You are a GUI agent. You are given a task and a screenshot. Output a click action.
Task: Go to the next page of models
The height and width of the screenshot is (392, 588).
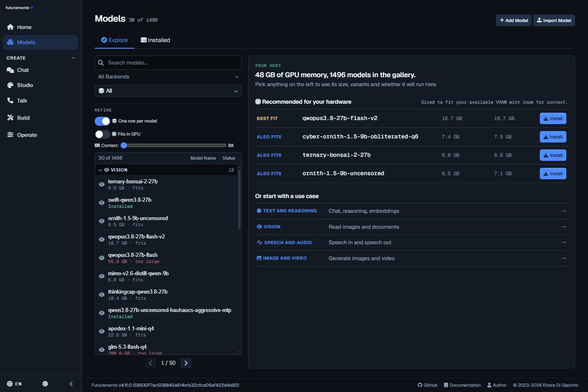pos(186,363)
